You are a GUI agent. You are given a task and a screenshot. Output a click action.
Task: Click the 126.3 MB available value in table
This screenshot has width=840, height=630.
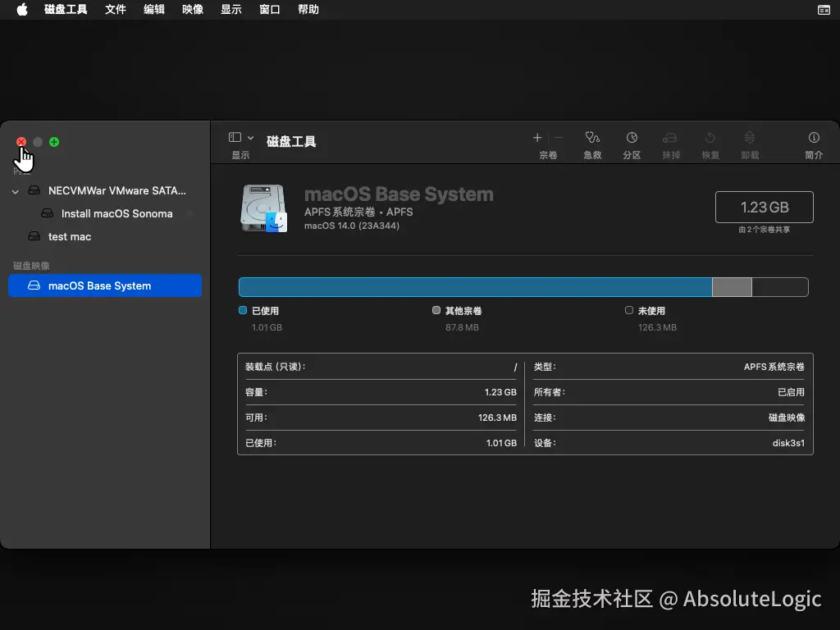pos(497,418)
